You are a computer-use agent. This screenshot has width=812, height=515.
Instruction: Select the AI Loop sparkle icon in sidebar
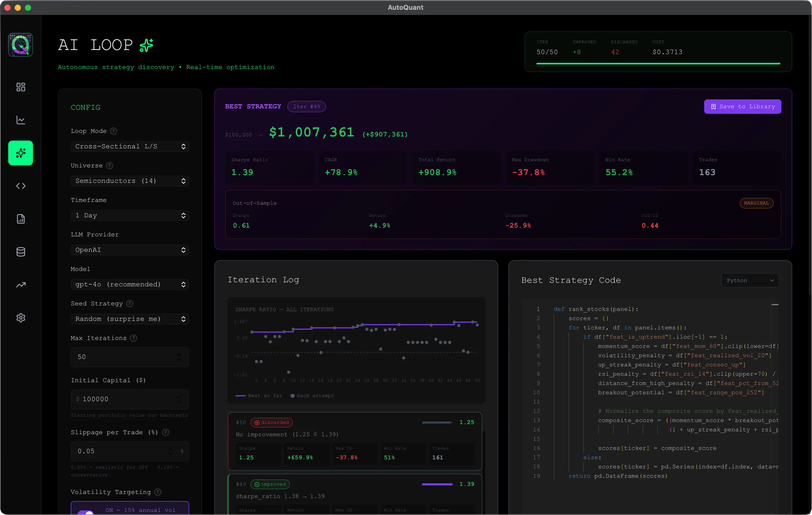tap(21, 153)
